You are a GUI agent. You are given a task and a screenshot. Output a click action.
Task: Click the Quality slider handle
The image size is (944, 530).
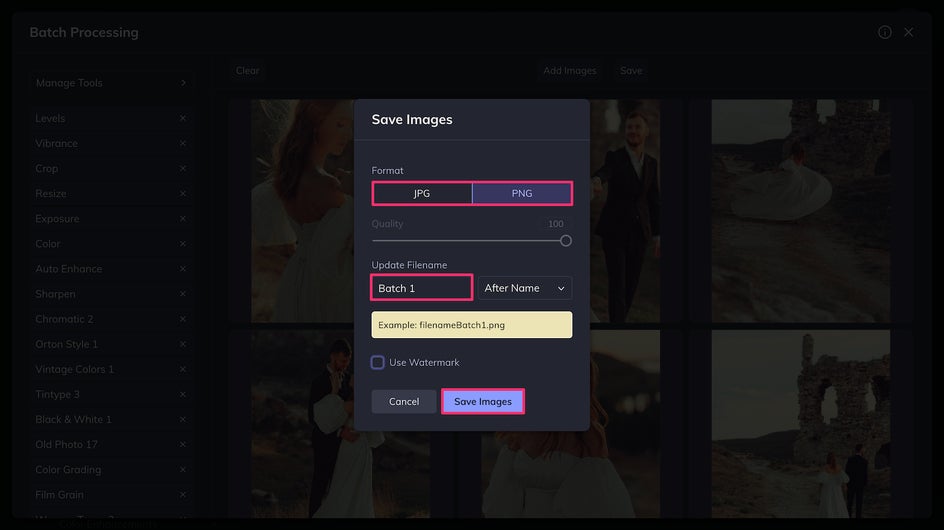pyautogui.click(x=565, y=241)
